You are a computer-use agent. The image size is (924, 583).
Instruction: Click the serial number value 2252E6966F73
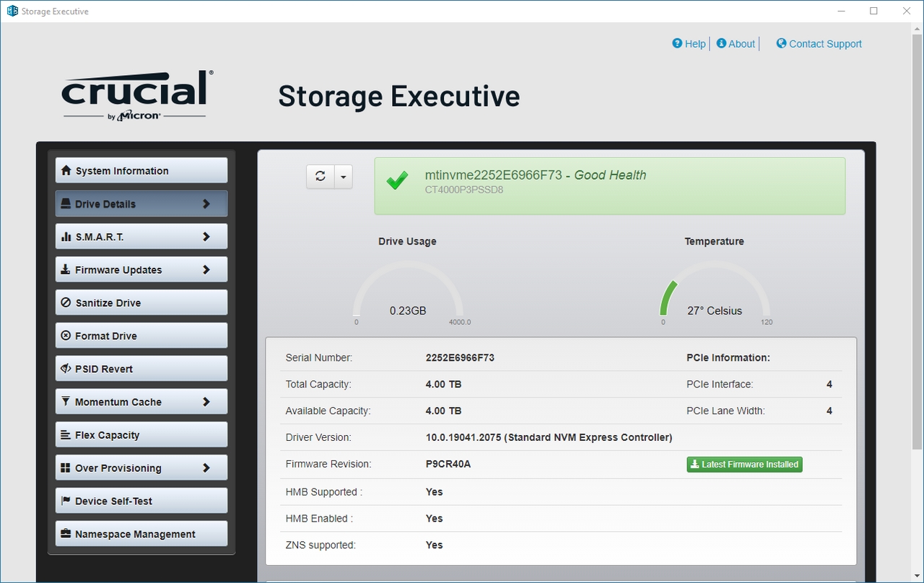click(x=460, y=358)
